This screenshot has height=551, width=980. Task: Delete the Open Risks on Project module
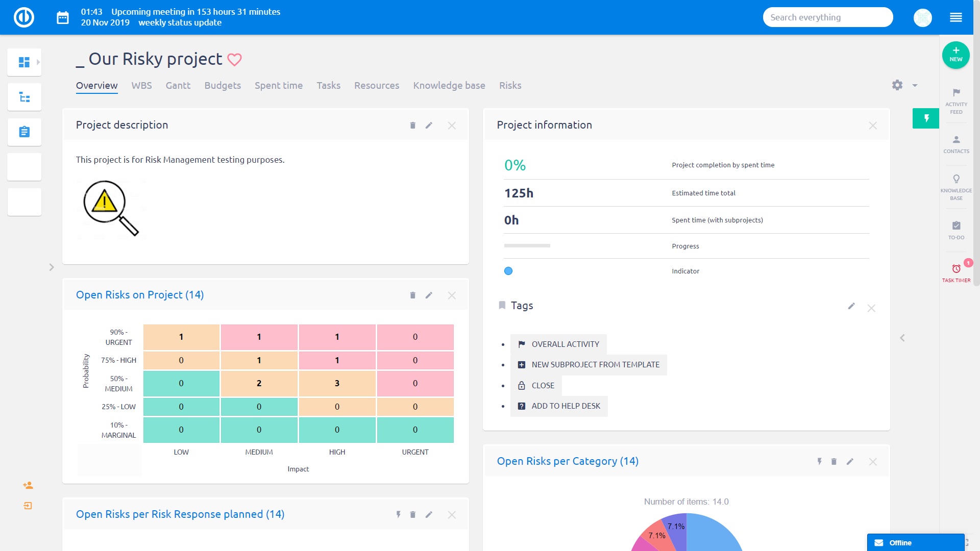(x=412, y=295)
